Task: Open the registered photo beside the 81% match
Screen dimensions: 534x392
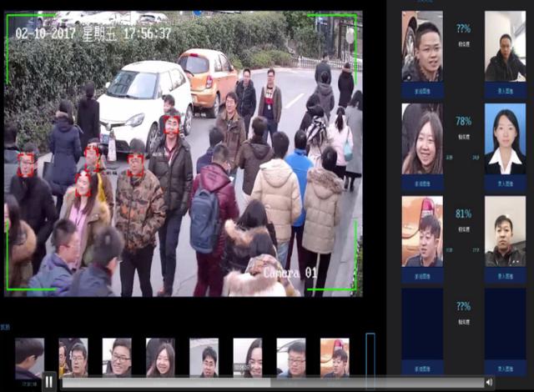Action: [506, 231]
